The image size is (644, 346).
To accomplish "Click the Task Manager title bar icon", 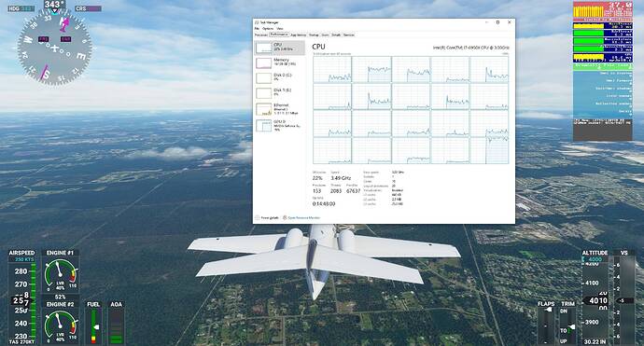I will click(x=257, y=22).
